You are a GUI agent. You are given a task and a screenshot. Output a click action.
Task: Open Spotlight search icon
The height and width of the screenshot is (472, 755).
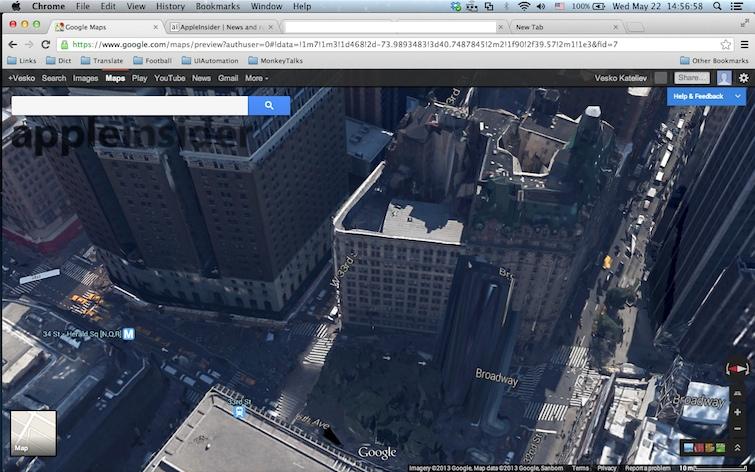point(717,6)
